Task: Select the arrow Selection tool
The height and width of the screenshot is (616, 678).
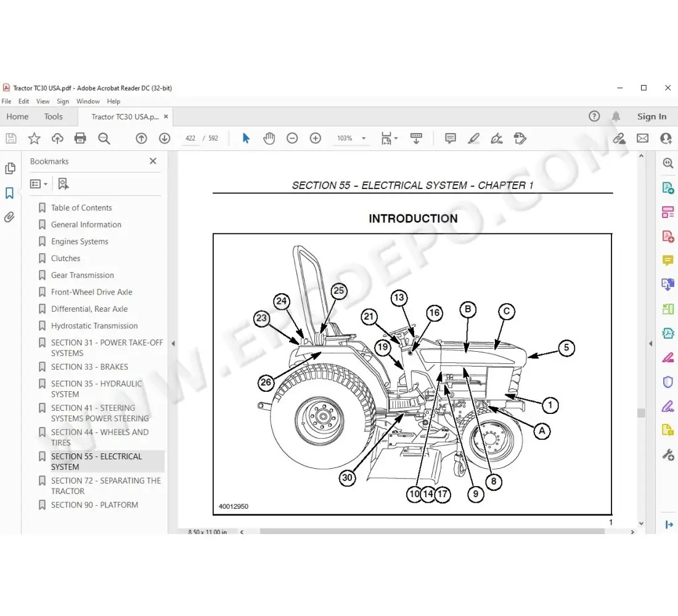Action: coord(246,138)
